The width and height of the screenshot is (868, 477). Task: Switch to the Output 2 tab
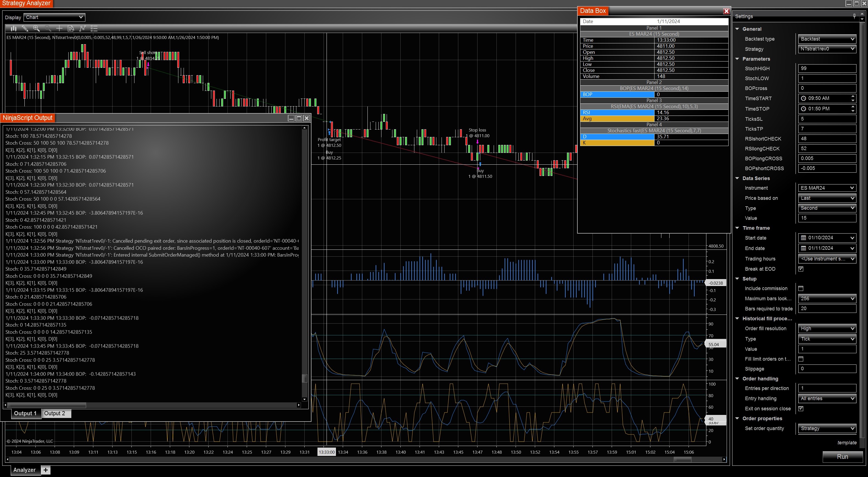55,413
